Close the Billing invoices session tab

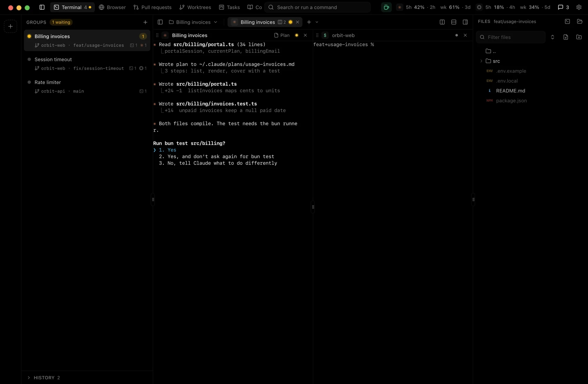(298, 22)
